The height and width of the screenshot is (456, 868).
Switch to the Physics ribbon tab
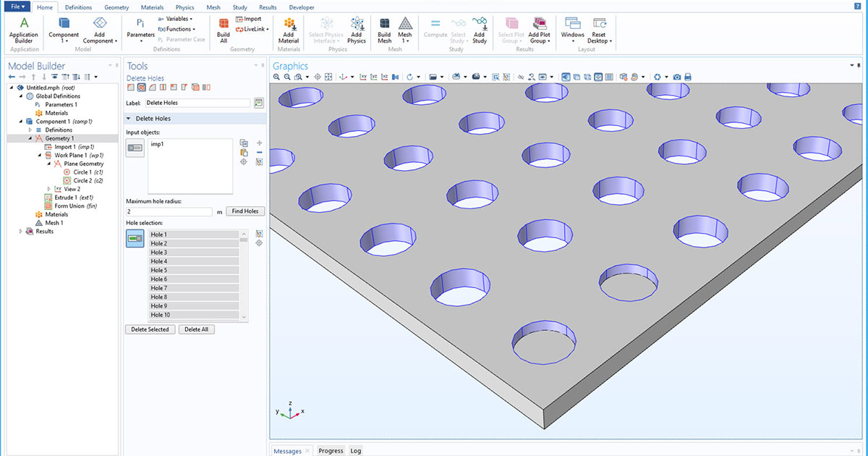184,7
